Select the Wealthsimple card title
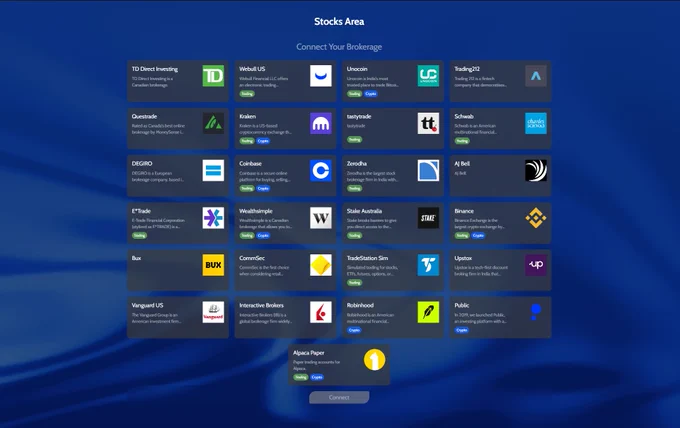 (256, 211)
